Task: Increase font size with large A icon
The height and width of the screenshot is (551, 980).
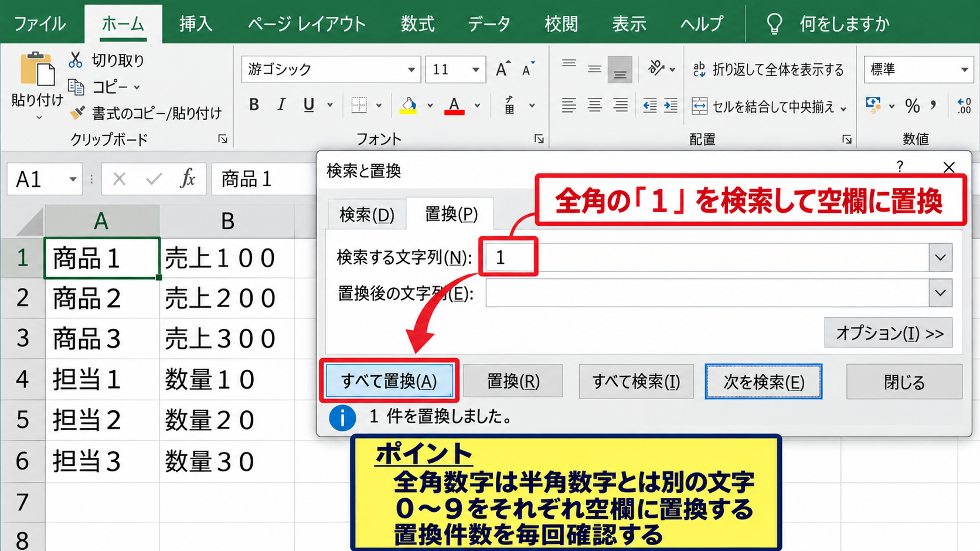Action: [503, 69]
